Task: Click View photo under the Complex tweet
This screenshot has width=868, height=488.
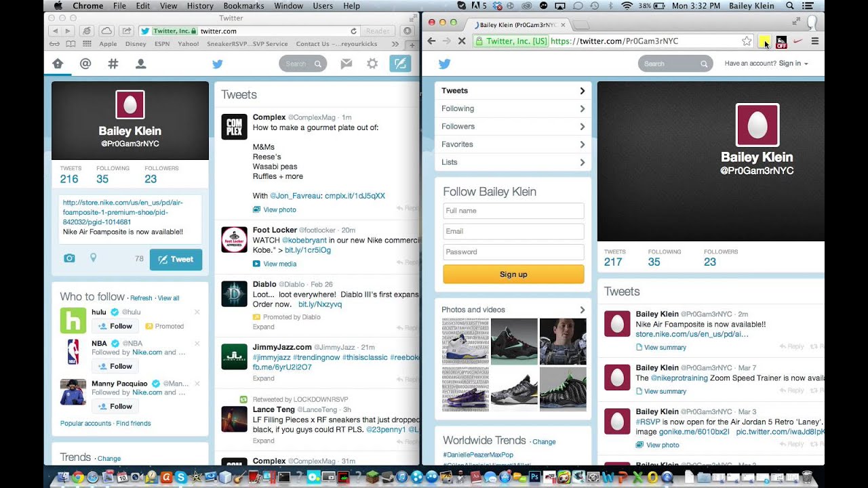Action: coord(279,210)
